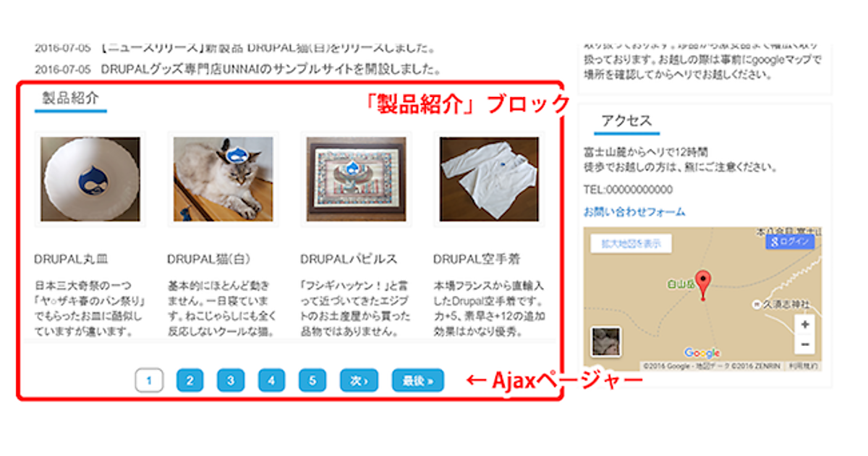Screen dimensions: 868x456
Task: Jump to pager page 4
Action: (x=271, y=380)
